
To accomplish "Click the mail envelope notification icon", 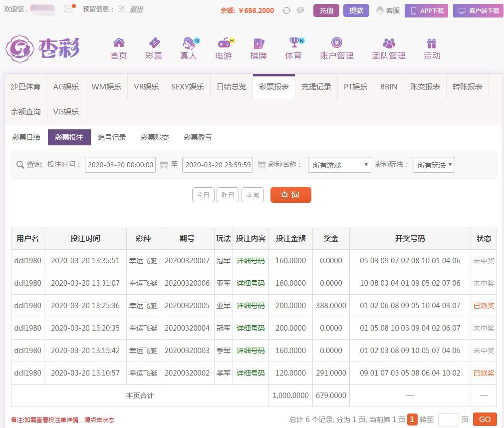I will 69,9.
